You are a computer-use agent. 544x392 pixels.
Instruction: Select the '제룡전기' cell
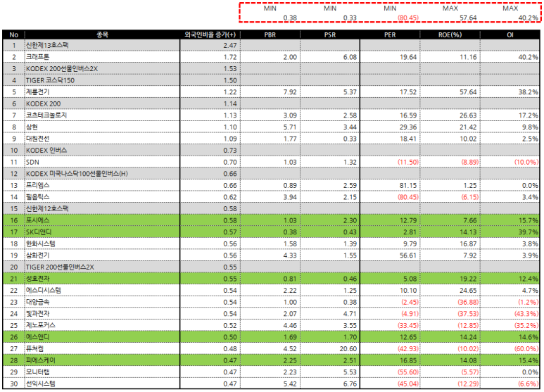point(102,92)
